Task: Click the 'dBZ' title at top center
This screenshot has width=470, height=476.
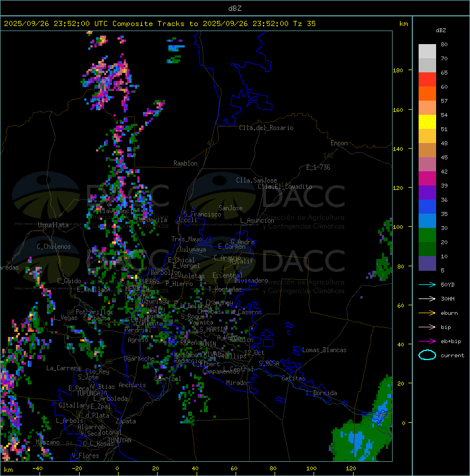Action: 235,8
